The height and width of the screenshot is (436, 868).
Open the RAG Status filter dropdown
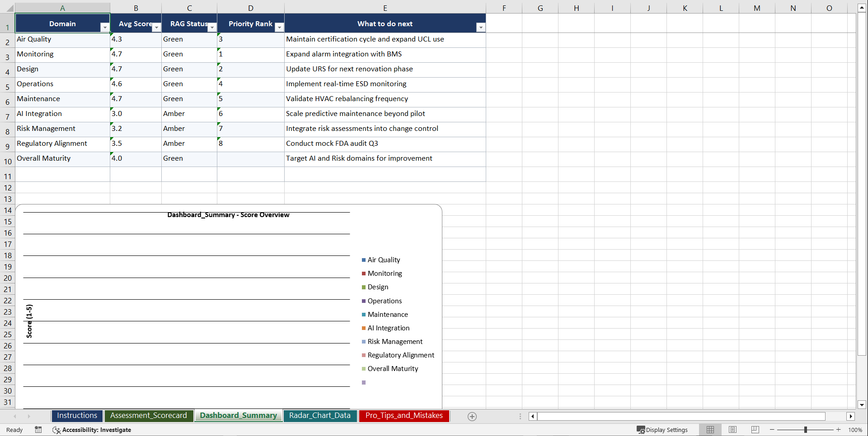pos(212,27)
